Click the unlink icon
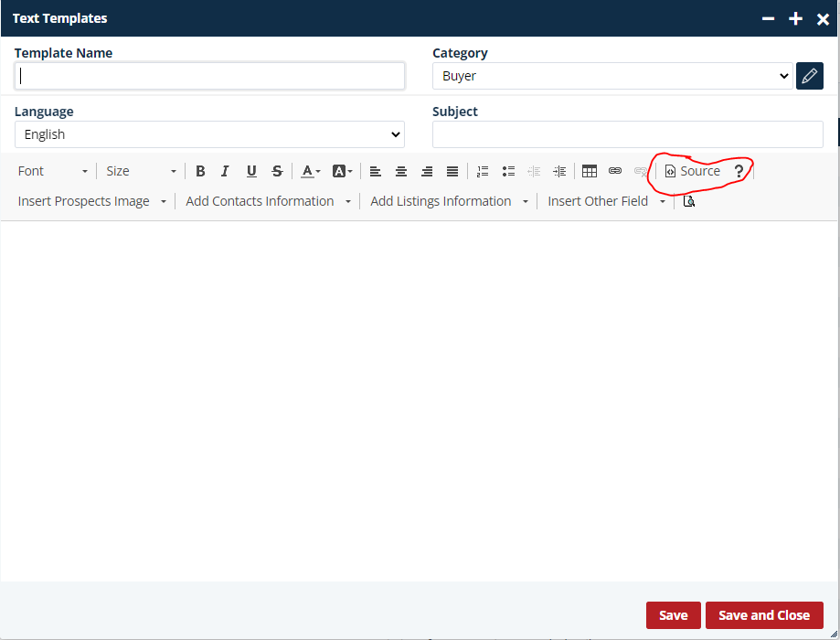Viewport: 840px width, 640px height. pyautogui.click(x=641, y=171)
